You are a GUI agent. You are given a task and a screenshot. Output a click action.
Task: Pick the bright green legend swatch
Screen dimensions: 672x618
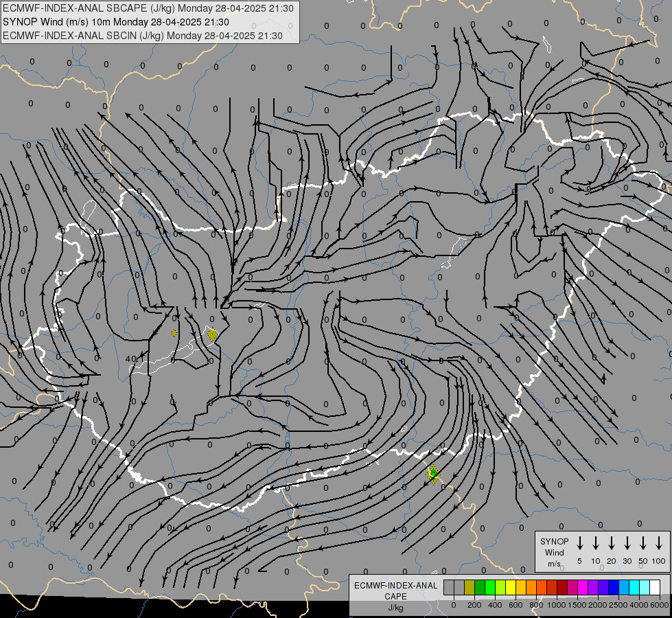click(x=490, y=587)
